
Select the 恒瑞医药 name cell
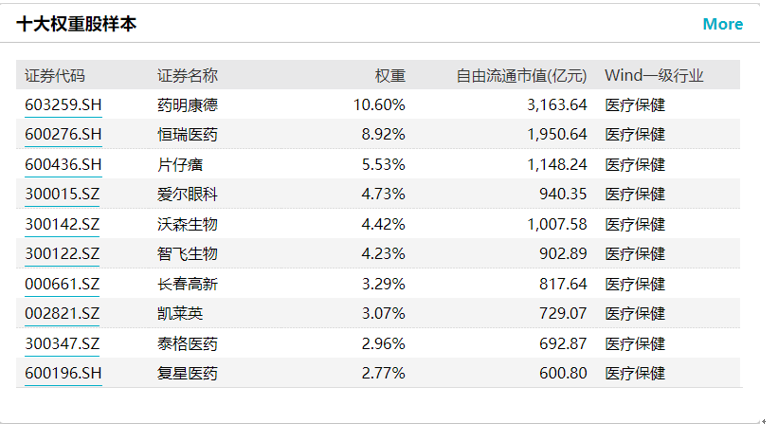coord(187,134)
